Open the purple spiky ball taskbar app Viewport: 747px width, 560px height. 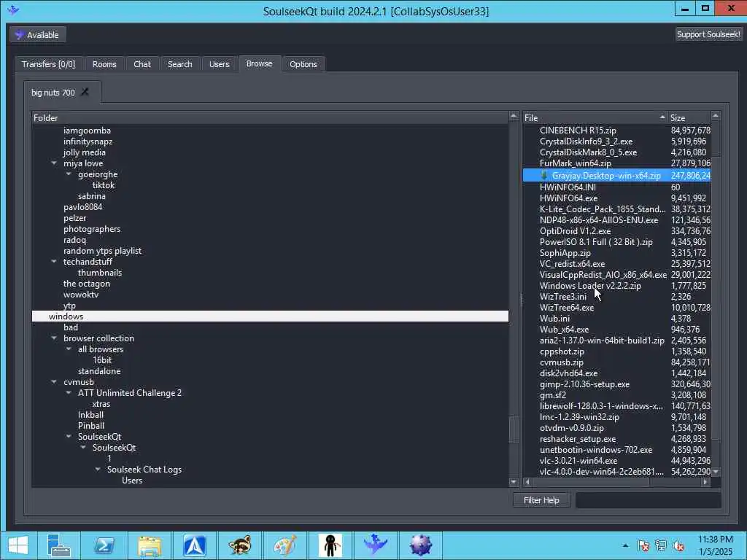(x=421, y=545)
